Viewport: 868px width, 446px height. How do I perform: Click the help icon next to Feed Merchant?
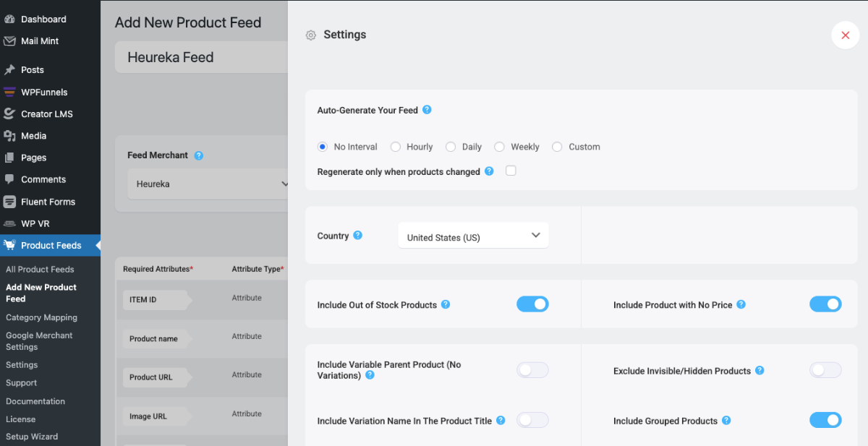199,155
